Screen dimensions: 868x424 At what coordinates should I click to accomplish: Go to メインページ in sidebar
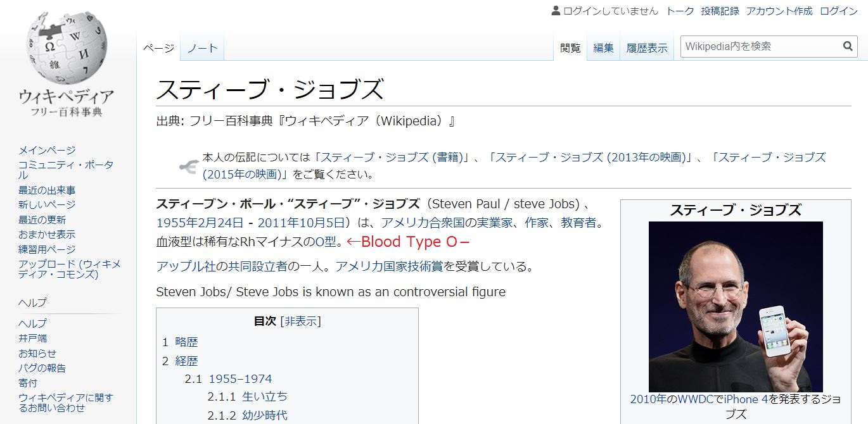[47, 150]
